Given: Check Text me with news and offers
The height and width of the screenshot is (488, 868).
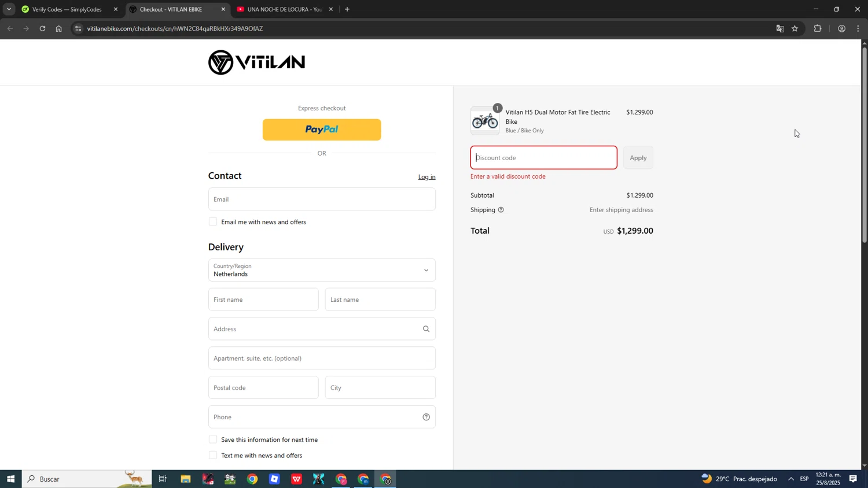Looking at the screenshot, I should [x=213, y=456].
